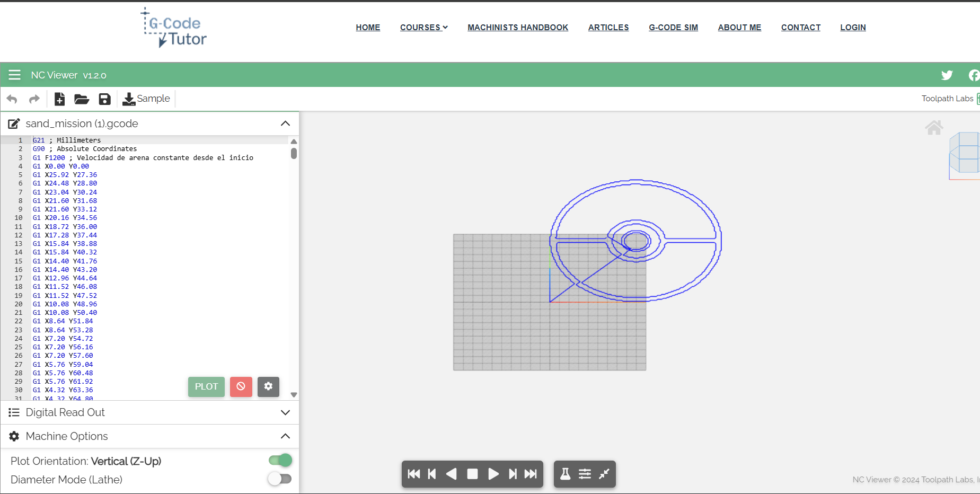Save the current G-code file
The image size is (980, 494).
coord(105,99)
